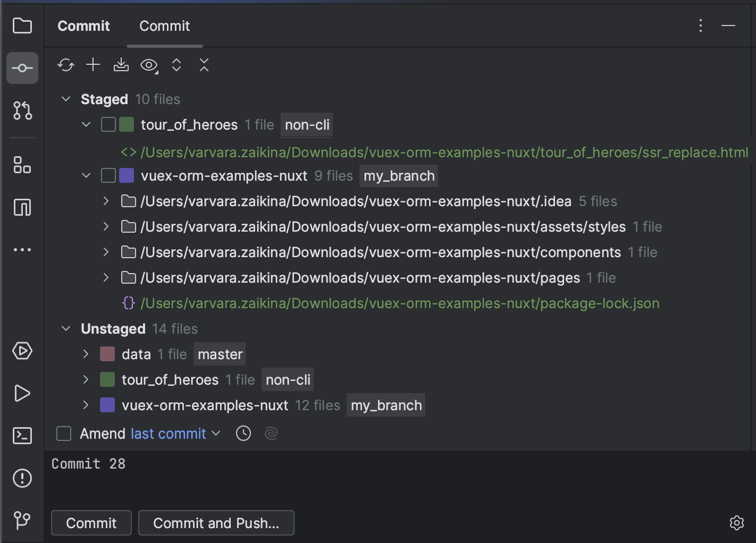Expand the .idea folder node

coord(106,201)
